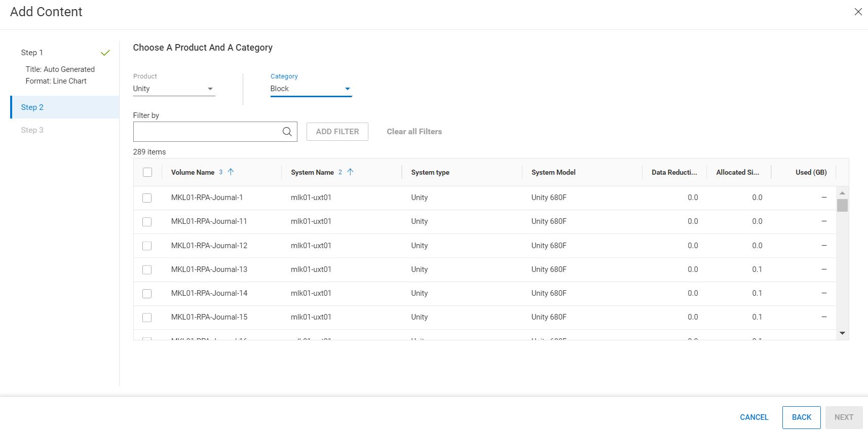Image resolution: width=868 pixels, height=432 pixels.
Task: Click the table's vertical scrollbar thumb
Action: 842,205
